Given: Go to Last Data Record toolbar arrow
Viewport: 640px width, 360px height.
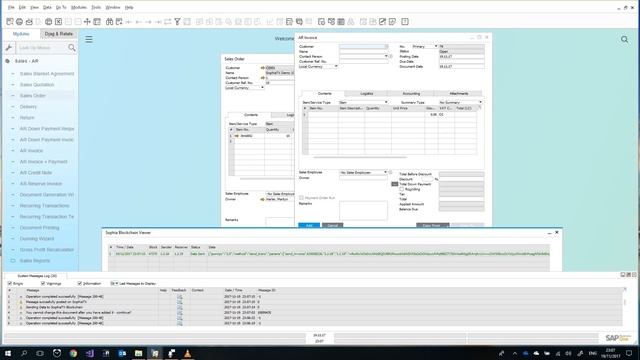Looking at the screenshot, I should [x=158, y=22].
